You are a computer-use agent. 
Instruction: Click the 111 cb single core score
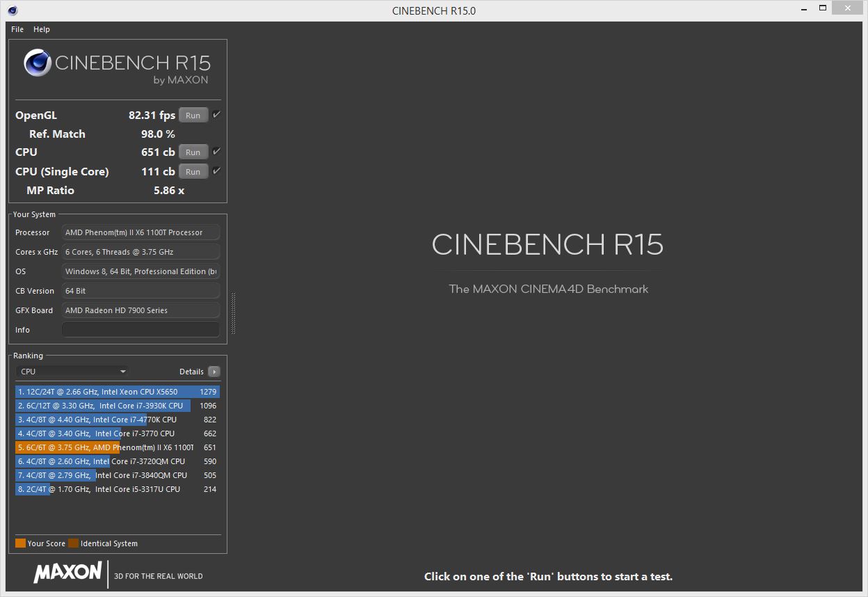(x=158, y=171)
